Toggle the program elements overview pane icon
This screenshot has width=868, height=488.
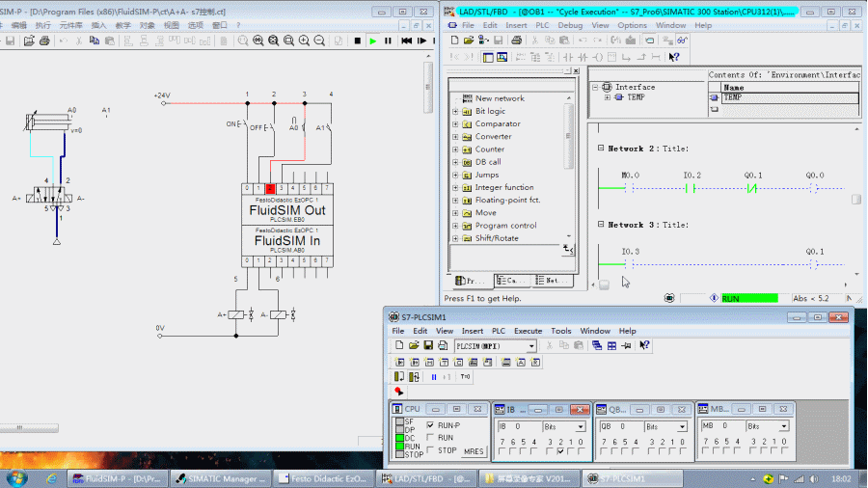click(x=488, y=57)
